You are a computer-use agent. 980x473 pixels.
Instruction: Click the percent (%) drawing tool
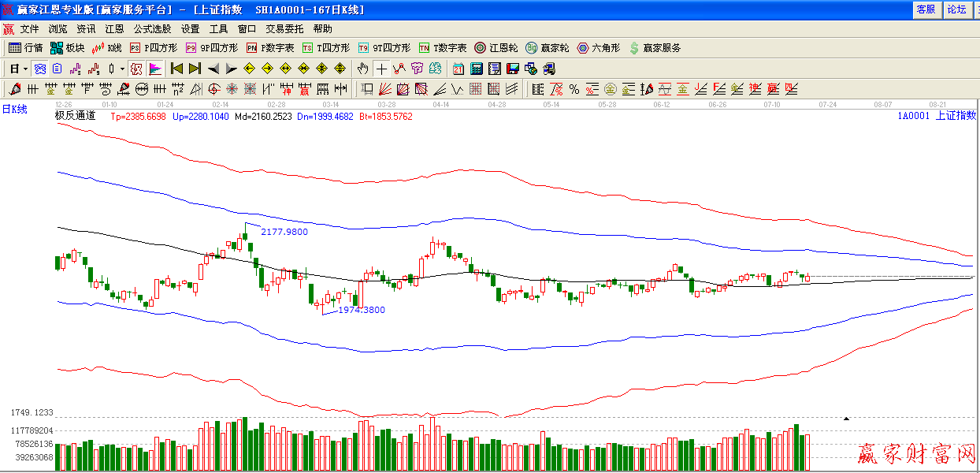click(x=574, y=89)
